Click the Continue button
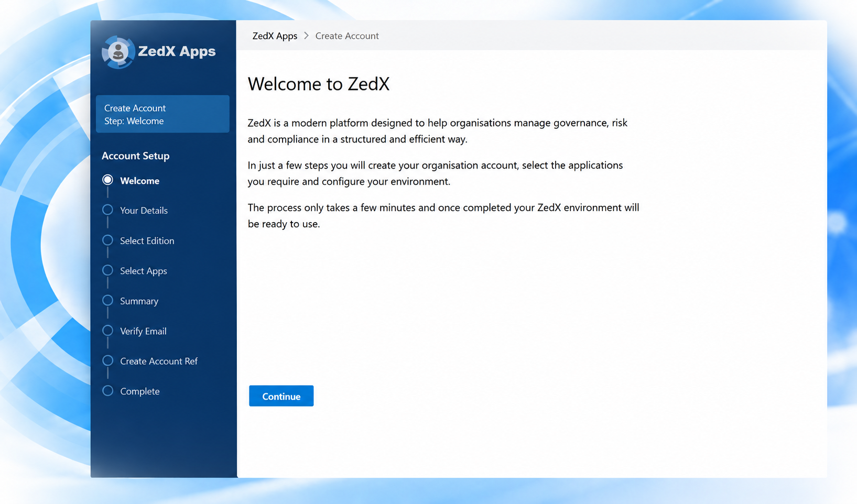Image resolution: width=857 pixels, height=504 pixels. (281, 396)
